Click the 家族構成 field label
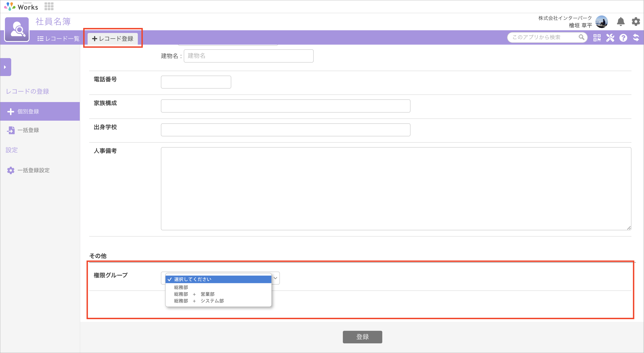The height and width of the screenshot is (353, 644). (x=105, y=103)
